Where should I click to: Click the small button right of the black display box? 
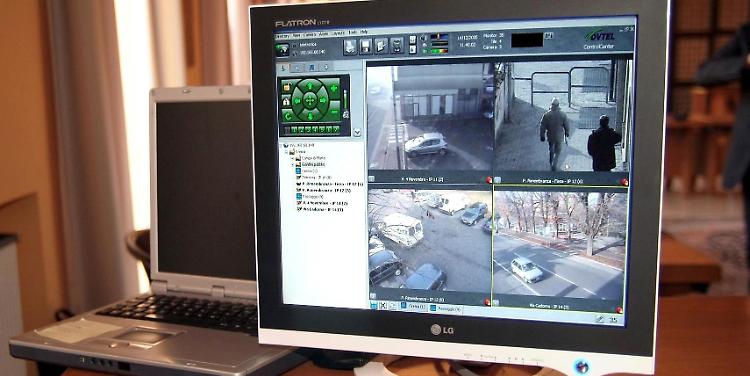click(549, 35)
